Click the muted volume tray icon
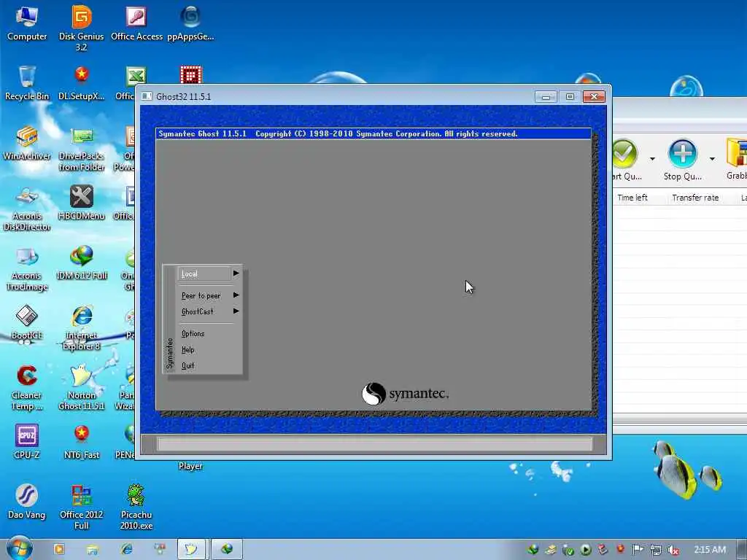The height and width of the screenshot is (560, 747). coord(673,550)
